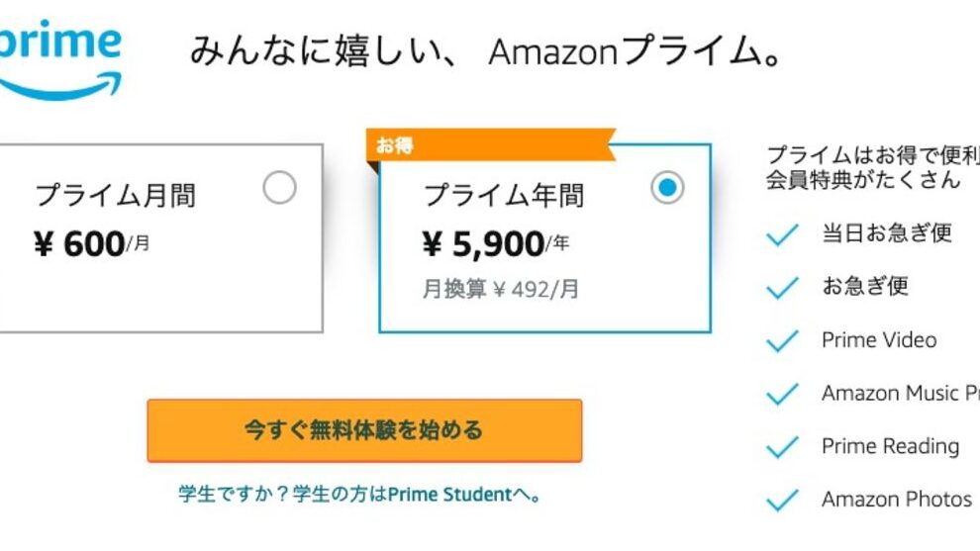Click the Prime Video benefit label
Screen dimensions: 980x551
click(879, 340)
